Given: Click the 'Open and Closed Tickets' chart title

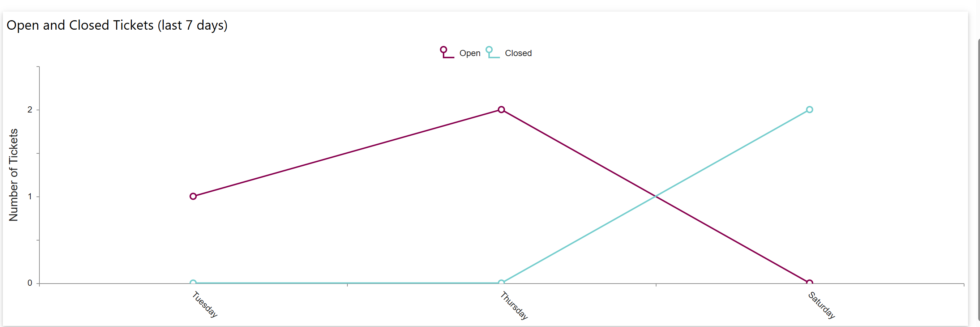Looking at the screenshot, I should (117, 25).
